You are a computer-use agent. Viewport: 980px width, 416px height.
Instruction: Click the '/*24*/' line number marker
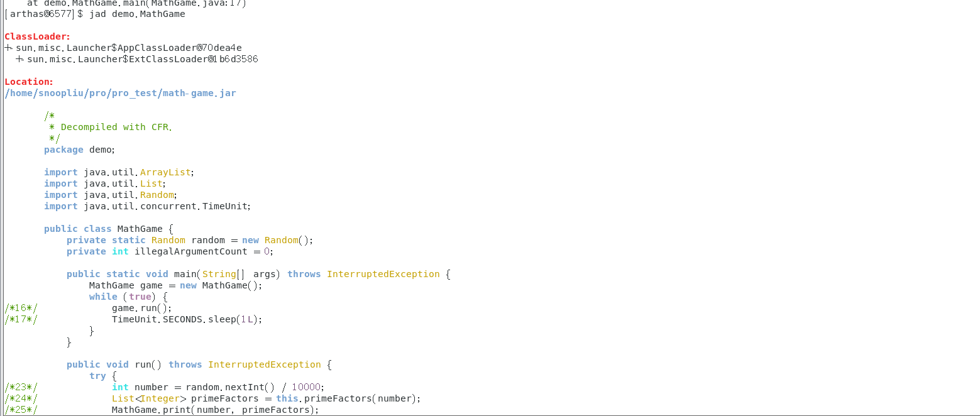[x=21, y=398]
